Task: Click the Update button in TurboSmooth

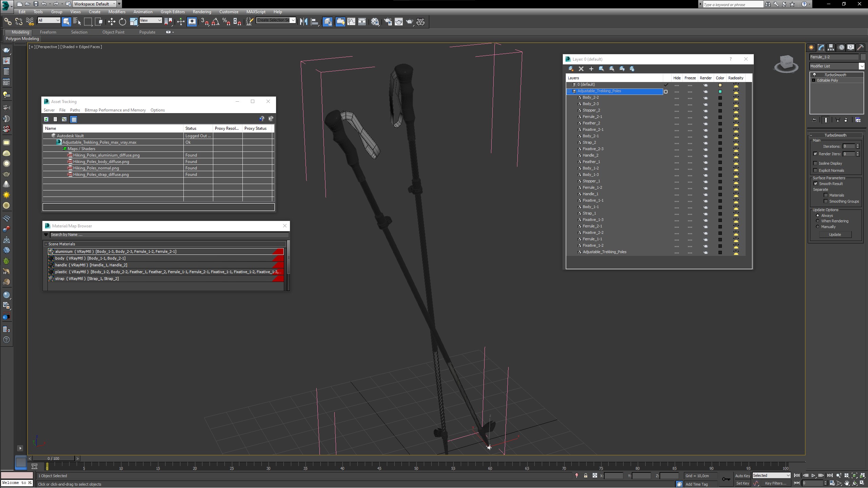Action: pos(835,235)
